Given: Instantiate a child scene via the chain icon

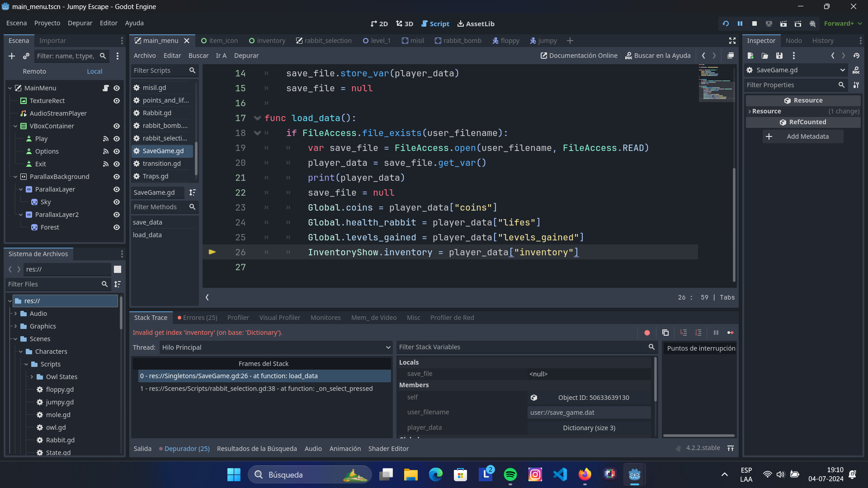Looking at the screenshot, I should [26, 56].
